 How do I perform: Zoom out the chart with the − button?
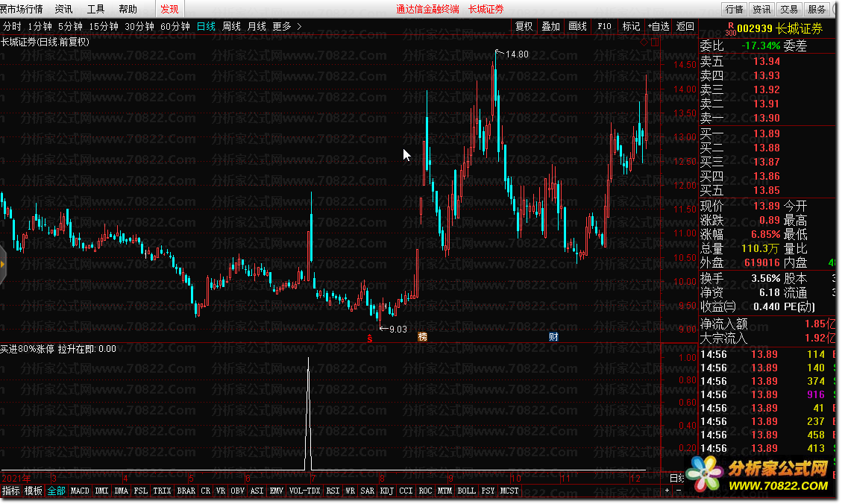pyautogui.click(x=678, y=490)
